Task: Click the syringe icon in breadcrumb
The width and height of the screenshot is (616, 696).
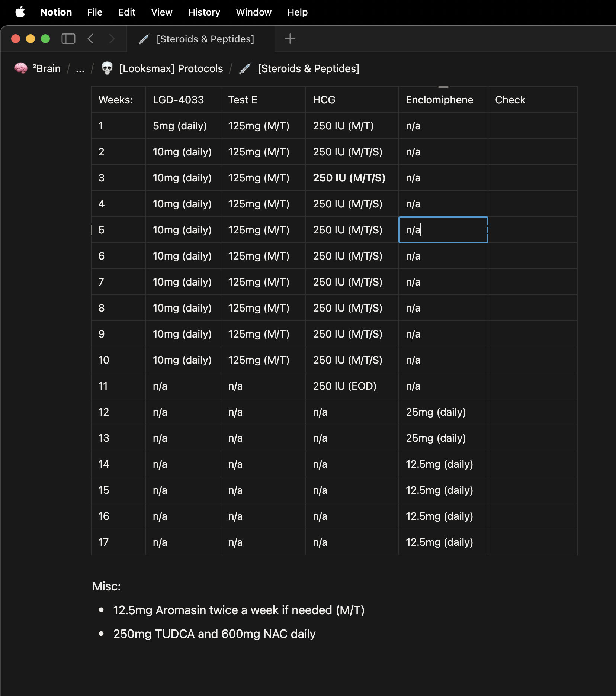Action: point(245,68)
